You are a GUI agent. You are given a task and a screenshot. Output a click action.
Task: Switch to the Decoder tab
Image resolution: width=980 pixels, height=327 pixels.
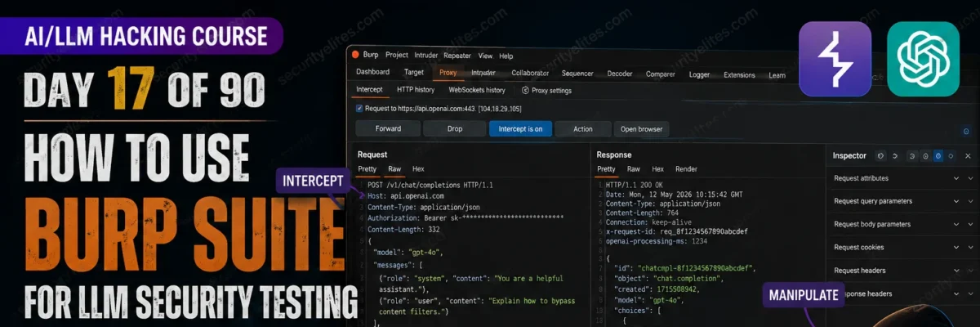621,74
